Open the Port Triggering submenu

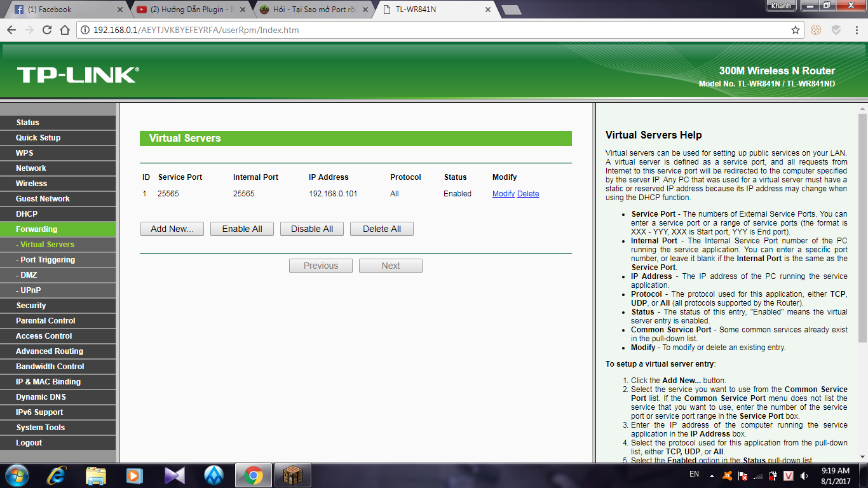coord(58,260)
